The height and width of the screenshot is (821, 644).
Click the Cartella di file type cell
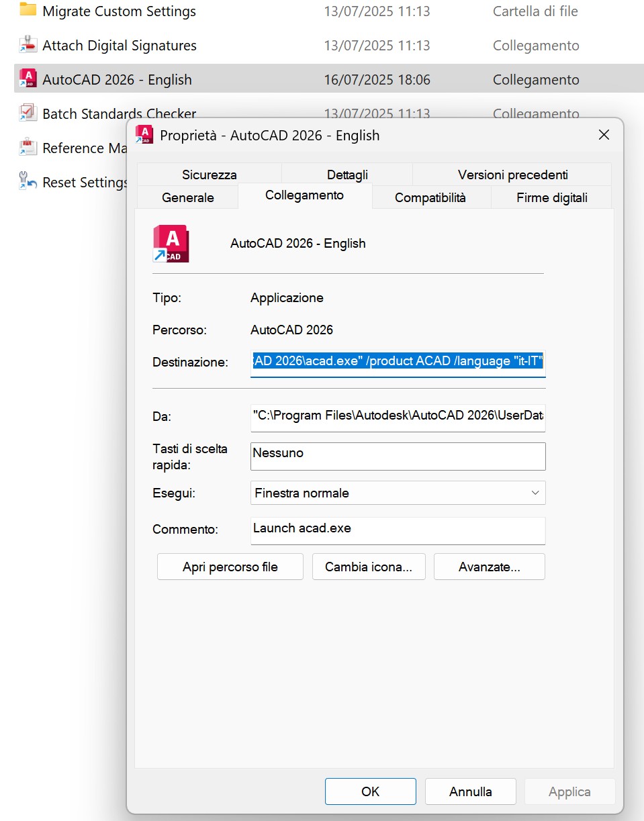click(535, 11)
